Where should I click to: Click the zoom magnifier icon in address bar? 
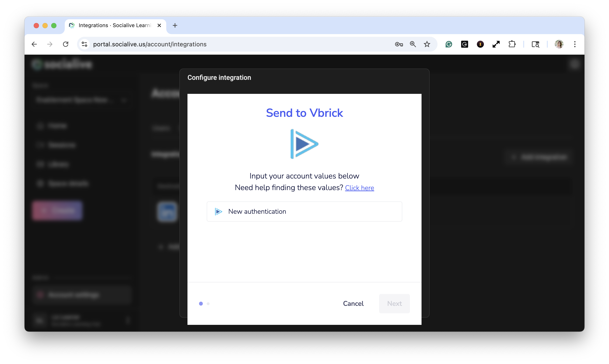pos(413,44)
